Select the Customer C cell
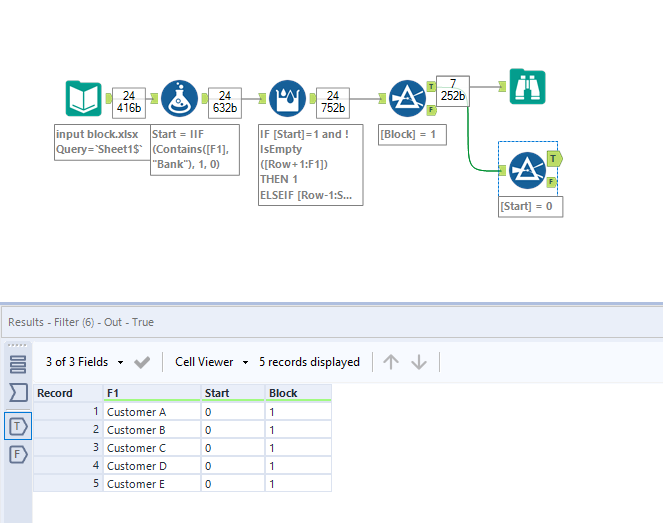 click(x=150, y=448)
